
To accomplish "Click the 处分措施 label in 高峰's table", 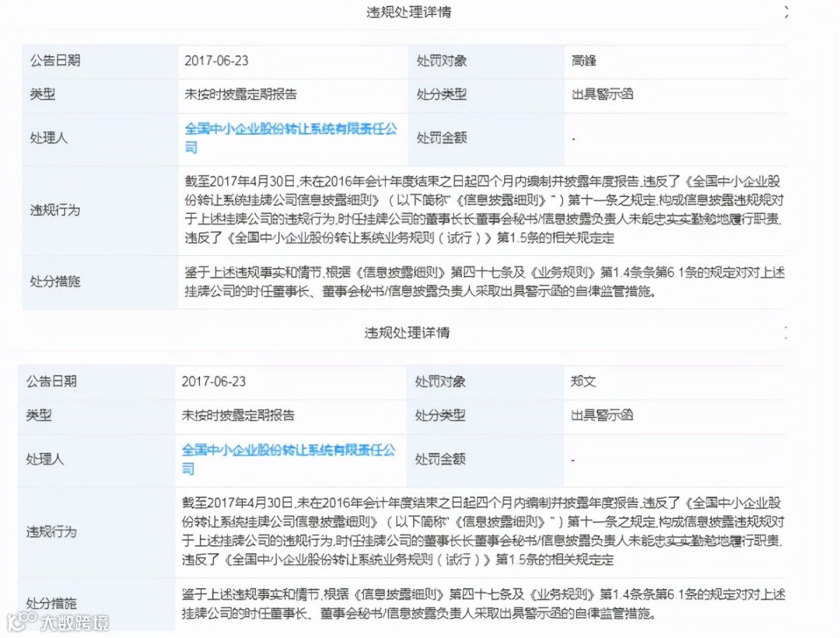I will (55, 281).
